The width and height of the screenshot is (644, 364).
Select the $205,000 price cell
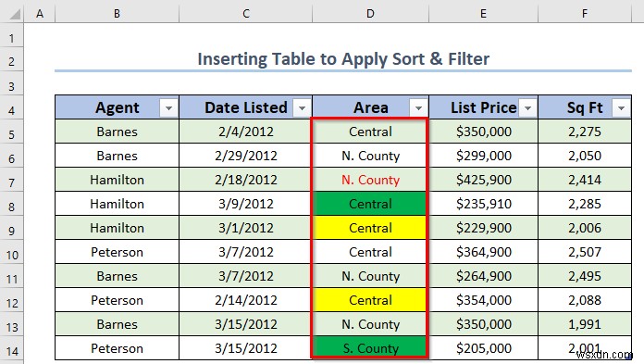[483, 348]
